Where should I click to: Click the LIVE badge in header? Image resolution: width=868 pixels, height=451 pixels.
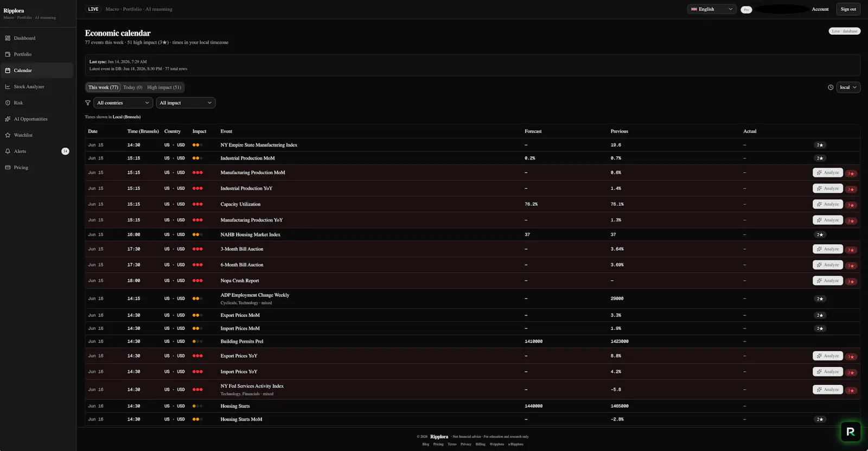93,9
